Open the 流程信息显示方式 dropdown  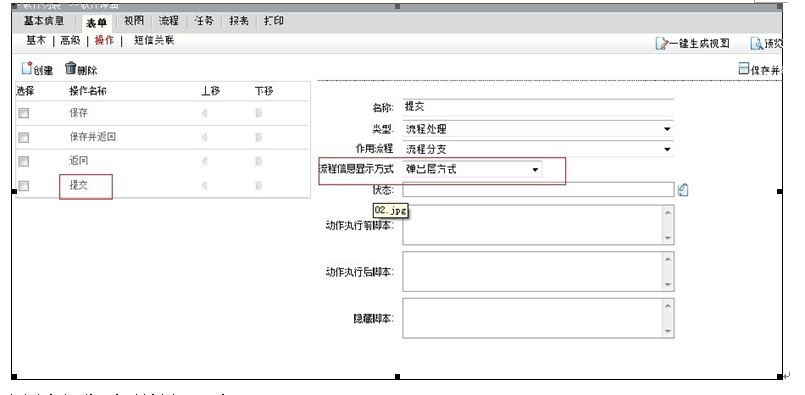(472, 169)
